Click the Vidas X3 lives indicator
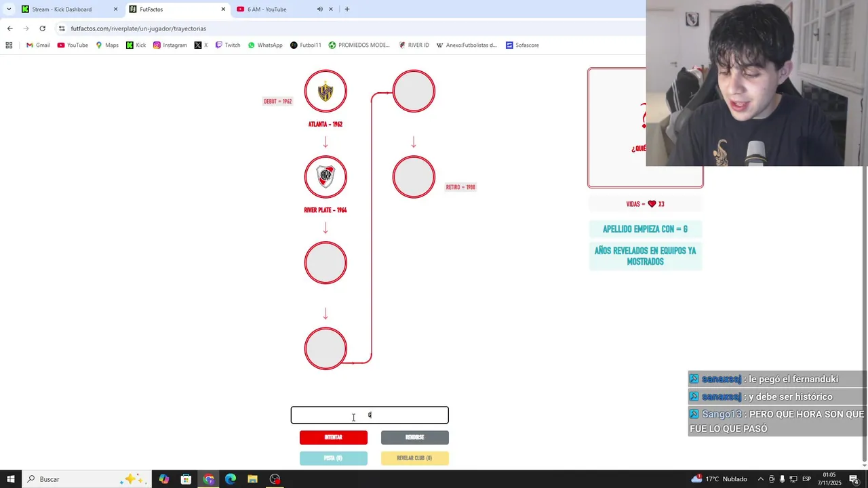This screenshot has height=488, width=868. tap(645, 204)
